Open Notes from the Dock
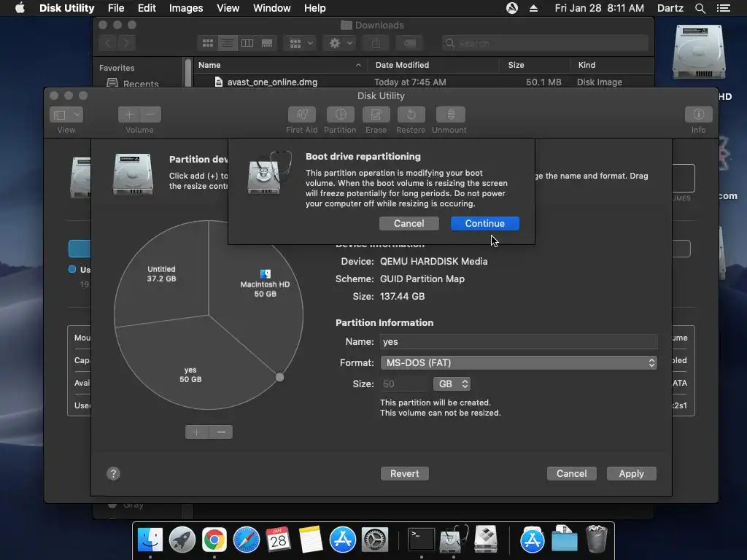The height and width of the screenshot is (560, 747). click(x=311, y=540)
